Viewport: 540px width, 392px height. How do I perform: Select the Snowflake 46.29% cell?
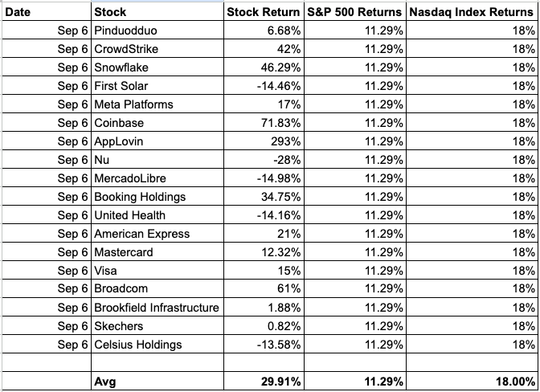264,67
